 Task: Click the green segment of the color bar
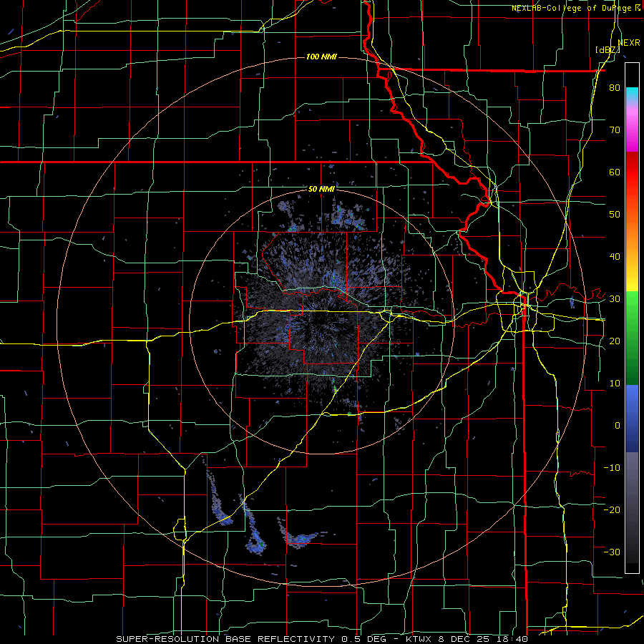coord(632,338)
